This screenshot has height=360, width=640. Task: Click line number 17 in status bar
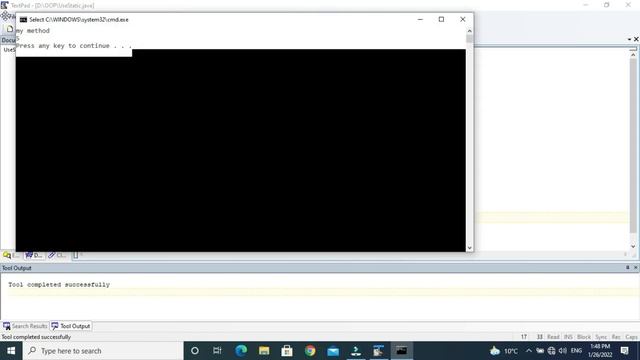coord(524,337)
